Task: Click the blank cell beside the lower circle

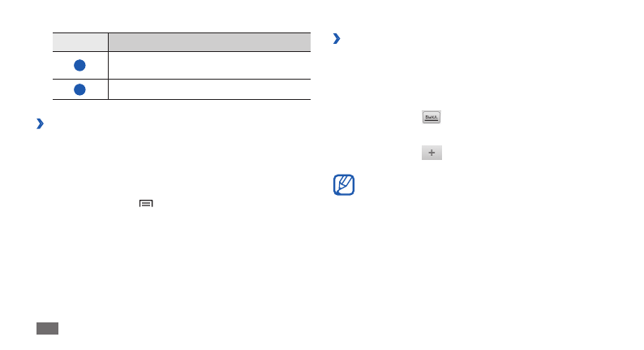Action: (x=209, y=89)
